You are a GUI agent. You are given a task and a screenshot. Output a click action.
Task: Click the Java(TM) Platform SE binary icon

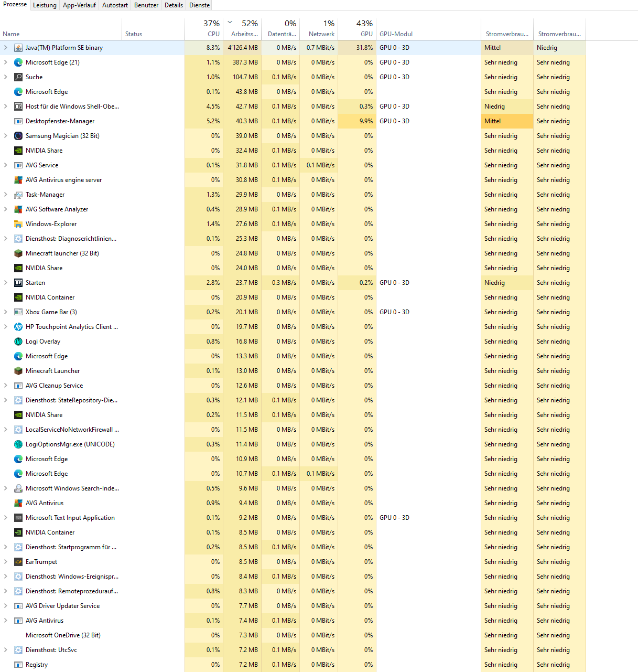18,48
